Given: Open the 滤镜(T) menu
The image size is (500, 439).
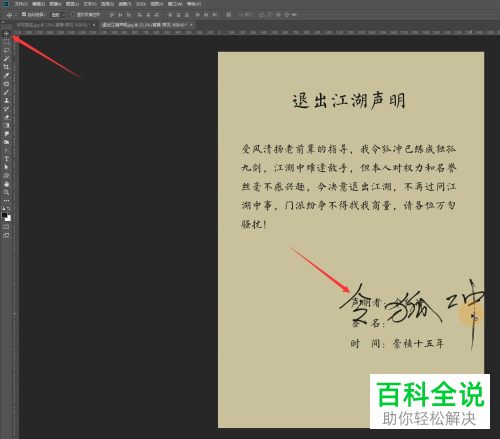Looking at the screenshot, I should point(125,4).
